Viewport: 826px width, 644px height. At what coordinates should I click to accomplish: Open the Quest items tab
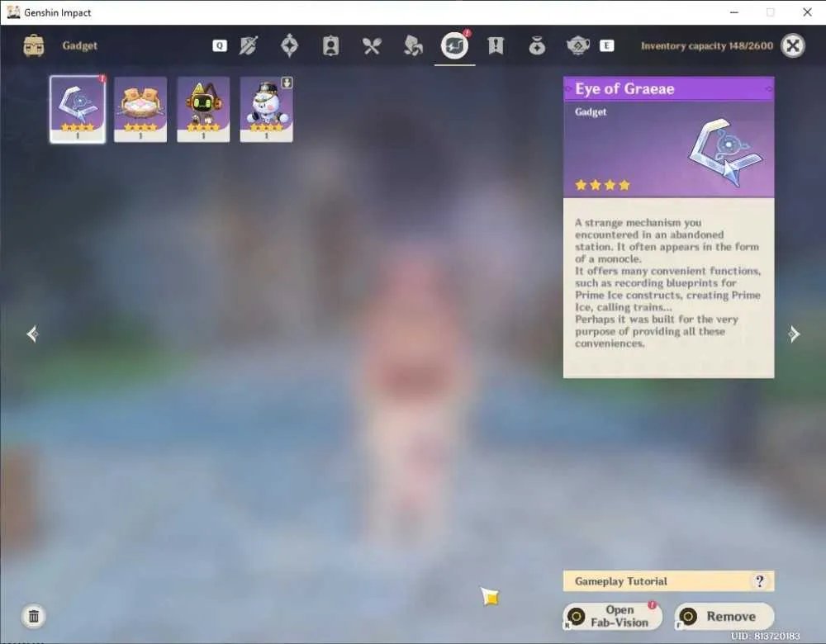496,45
